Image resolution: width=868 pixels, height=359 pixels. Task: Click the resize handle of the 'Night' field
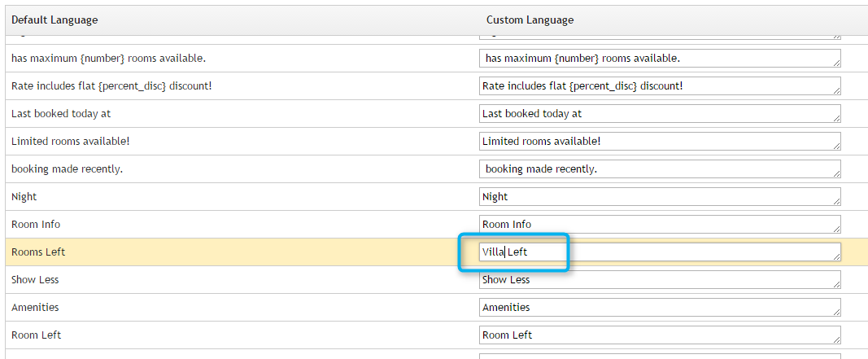click(836, 201)
